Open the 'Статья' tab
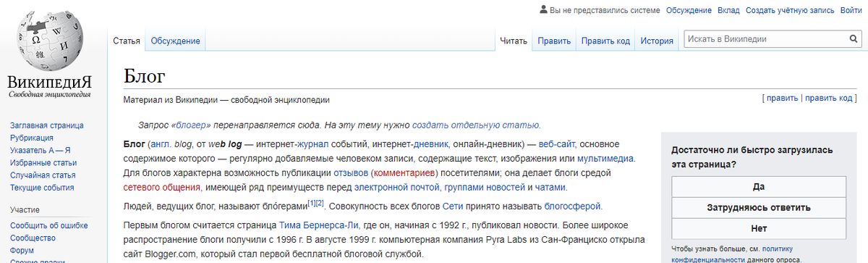Viewport: 868px width, 263px height. (x=126, y=41)
